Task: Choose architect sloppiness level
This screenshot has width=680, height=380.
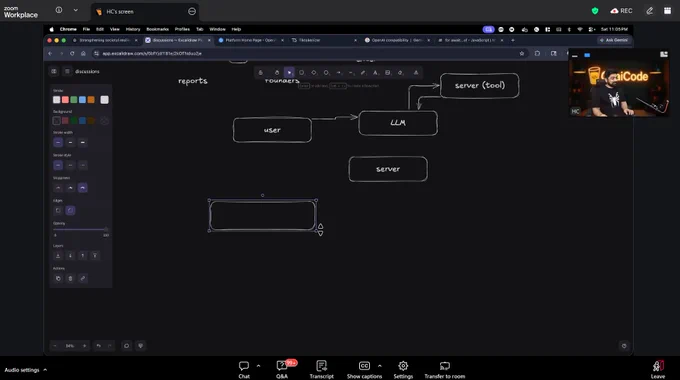Action: pos(58,187)
